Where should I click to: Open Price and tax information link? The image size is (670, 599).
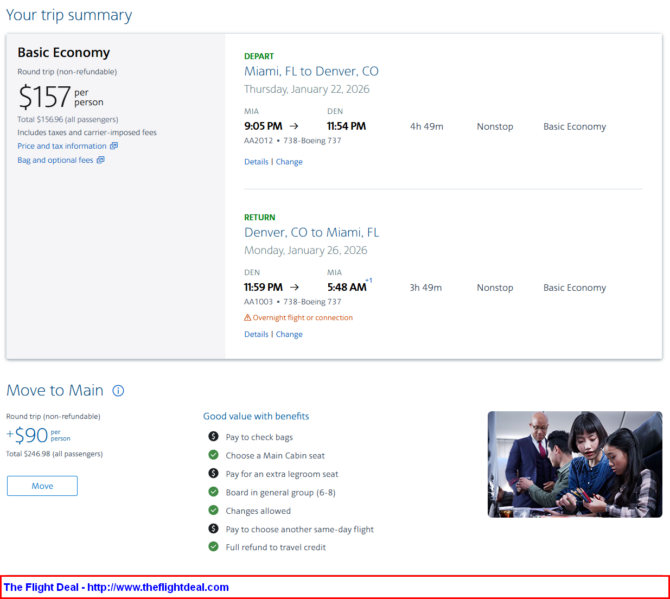pyautogui.click(x=62, y=146)
